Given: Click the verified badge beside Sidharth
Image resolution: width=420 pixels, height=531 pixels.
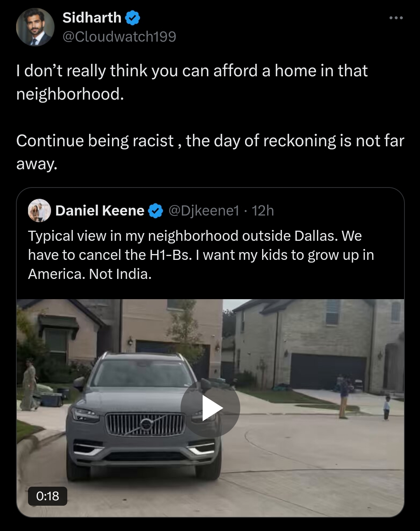Looking at the screenshot, I should tap(133, 18).
